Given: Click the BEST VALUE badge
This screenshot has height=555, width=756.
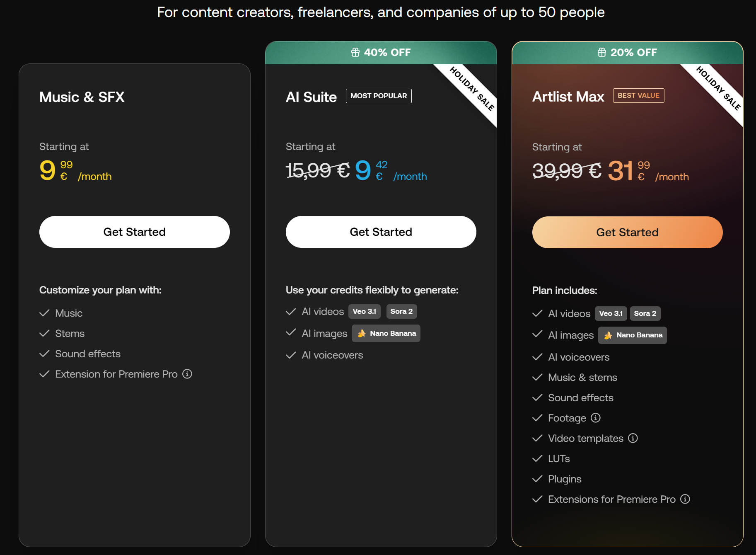Looking at the screenshot, I should click(x=638, y=95).
